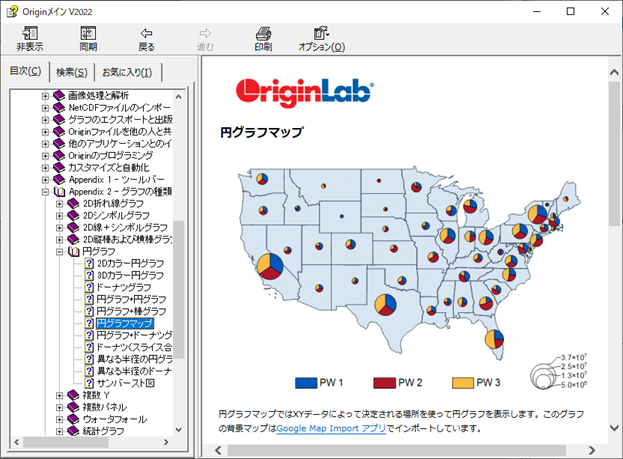Viewport: 623px width, 459px height.
Task: Click the book icon beside ウォータフォール
Action: click(x=73, y=419)
